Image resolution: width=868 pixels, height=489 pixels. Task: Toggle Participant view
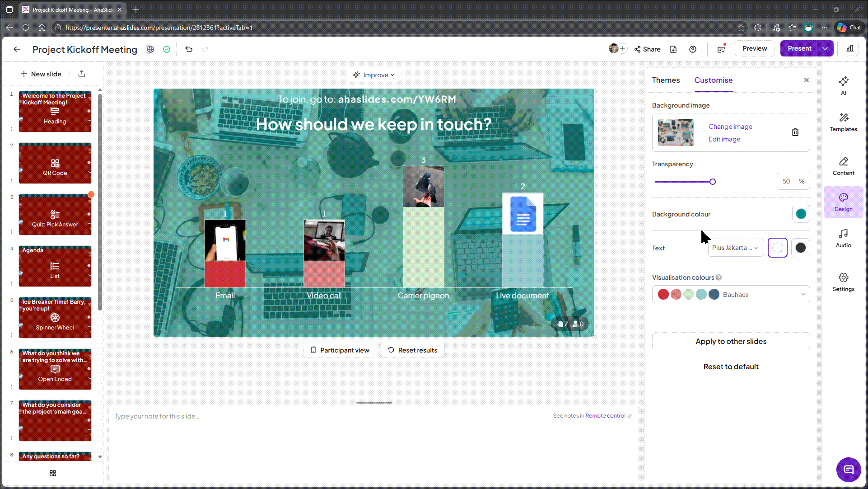(x=340, y=350)
